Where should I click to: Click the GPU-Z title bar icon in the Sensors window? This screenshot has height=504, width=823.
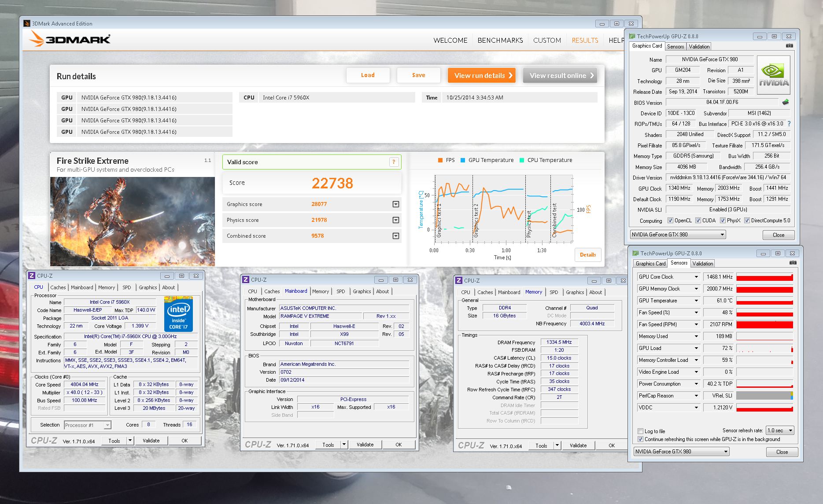pos(635,253)
